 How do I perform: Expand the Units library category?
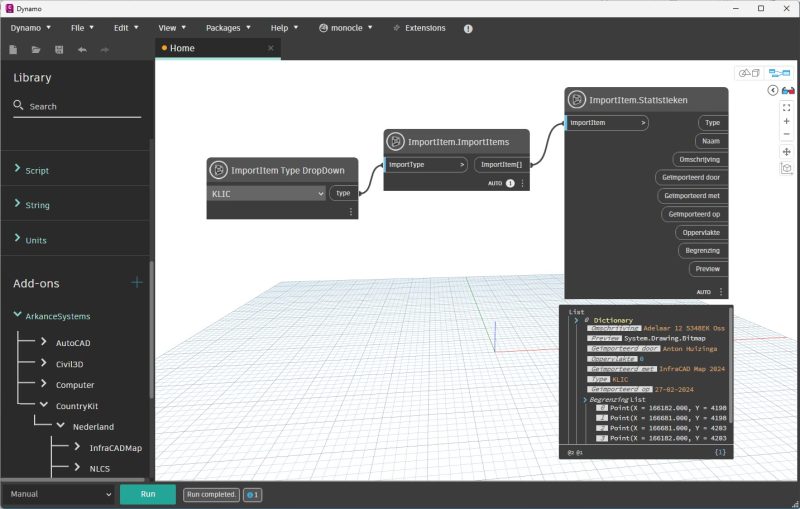pyautogui.click(x=17, y=238)
